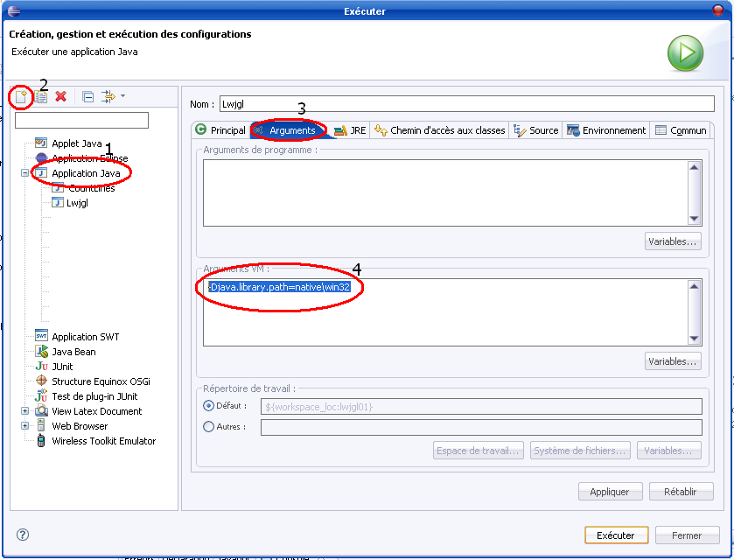Expand the View Latex Document node
Image resolution: width=734 pixels, height=560 pixels.
tap(25, 411)
